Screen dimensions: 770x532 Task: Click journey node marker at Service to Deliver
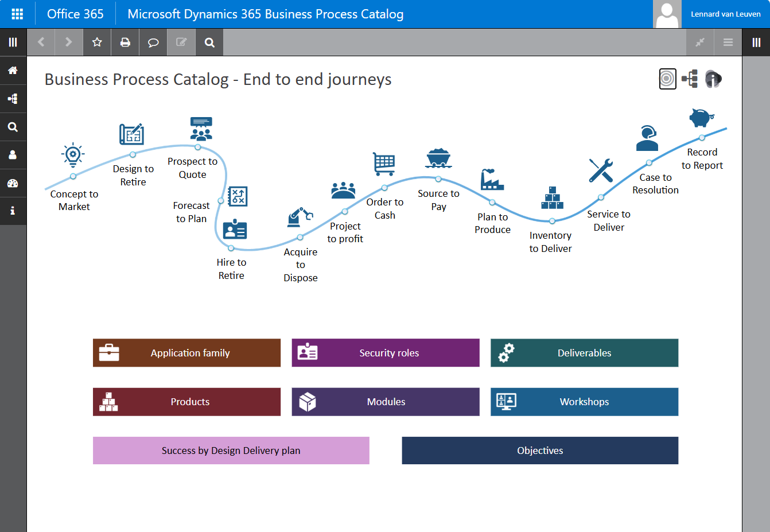(x=601, y=197)
